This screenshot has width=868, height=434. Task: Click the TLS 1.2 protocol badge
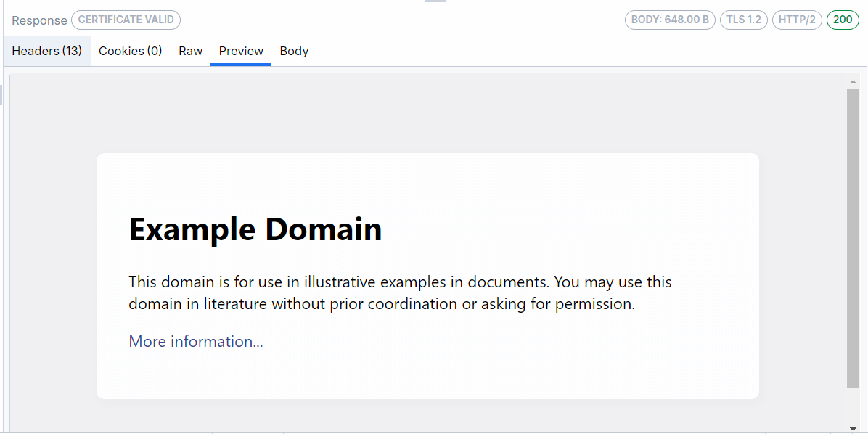pyautogui.click(x=743, y=20)
